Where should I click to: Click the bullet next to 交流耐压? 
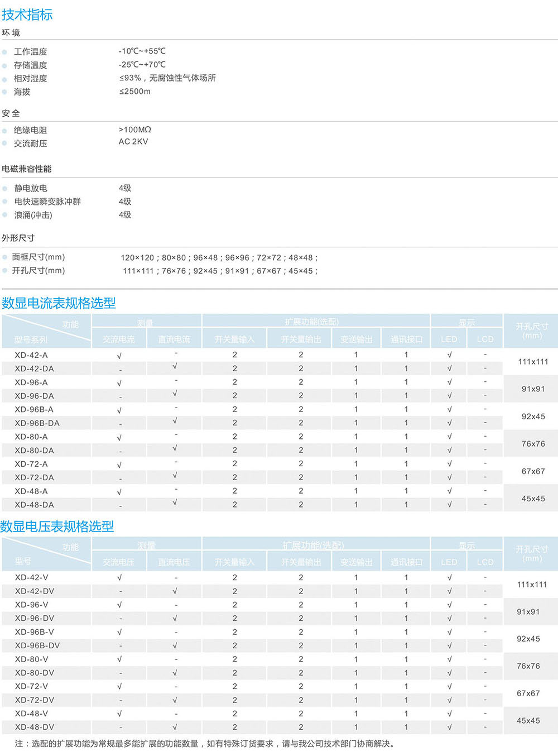(x=4, y=144)
